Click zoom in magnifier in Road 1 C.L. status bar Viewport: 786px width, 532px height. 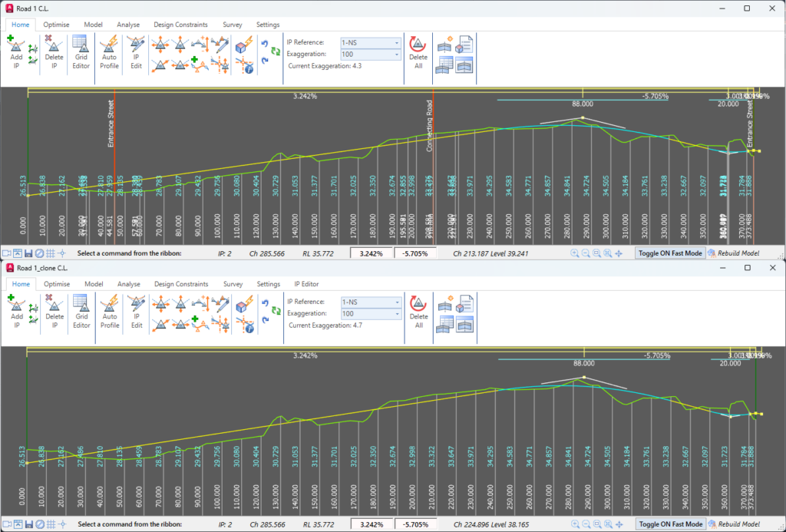coord(574,253)
